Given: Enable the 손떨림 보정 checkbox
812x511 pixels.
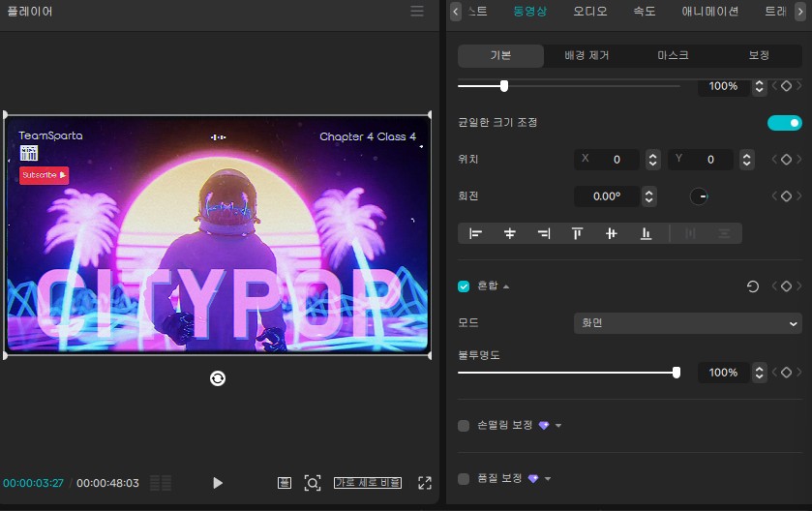Looking at the screenshot, I should (x=464, y=426).
